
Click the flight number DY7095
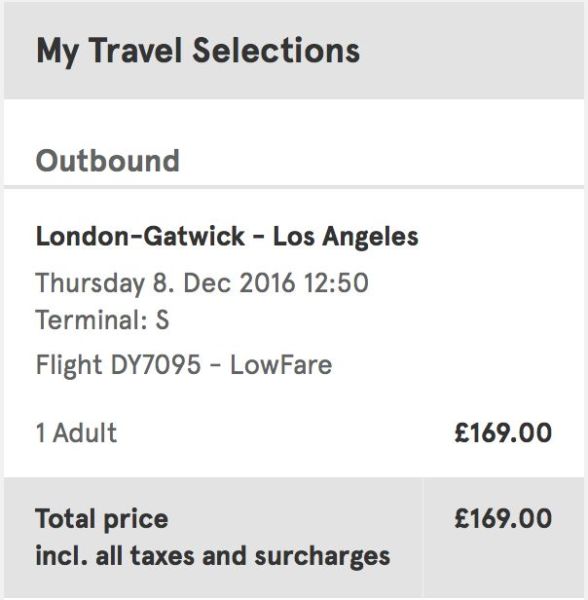tap(156, 364)
